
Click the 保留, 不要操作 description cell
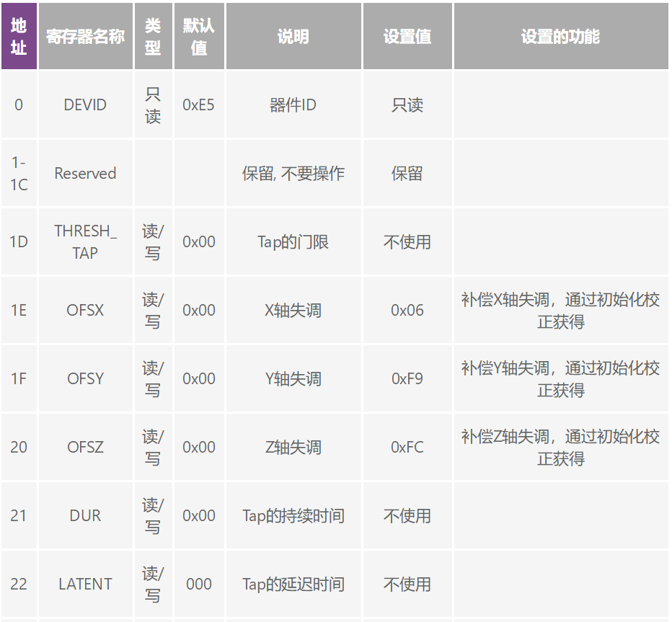293,174
